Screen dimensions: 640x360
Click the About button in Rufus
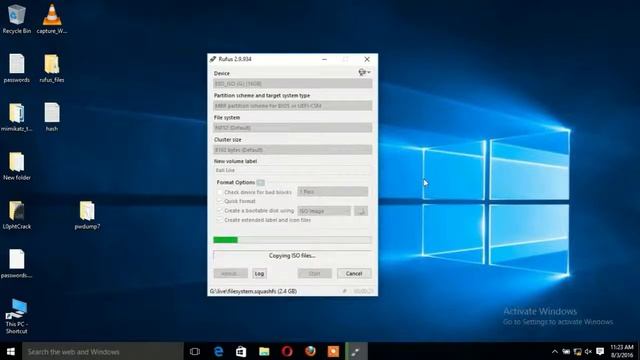231,273
